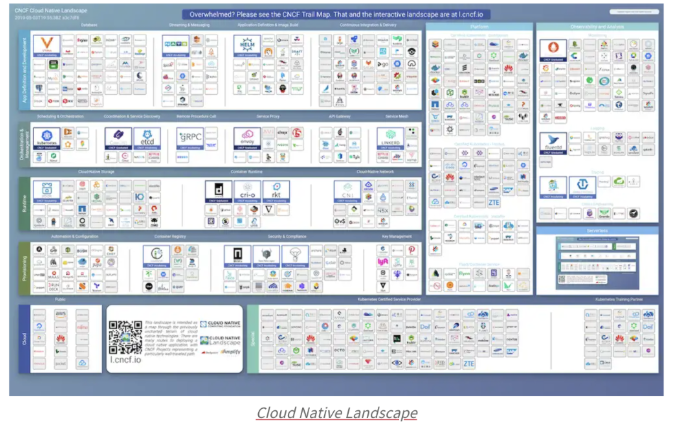Click the Kubernetes Training Partner heading

(x=619, y=300)
